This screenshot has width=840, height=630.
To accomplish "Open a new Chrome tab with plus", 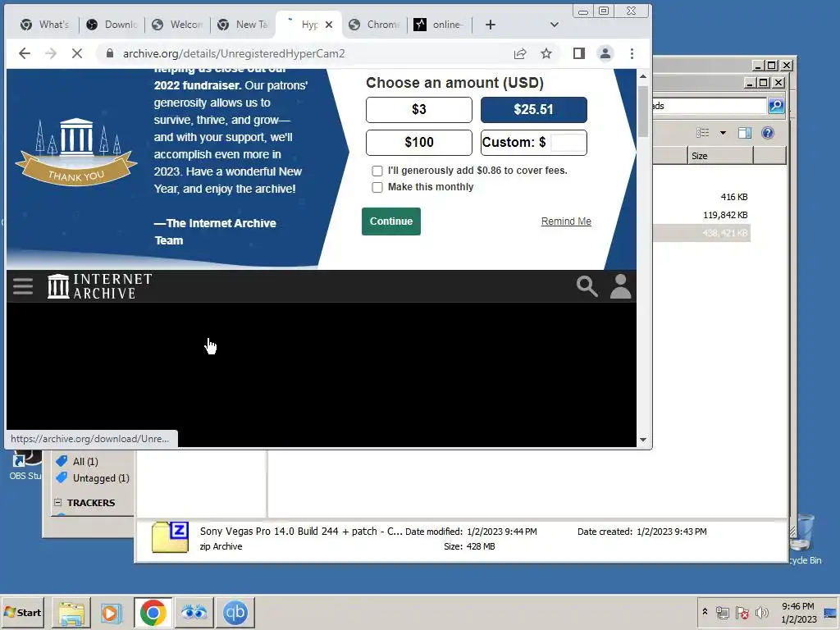I will (491, 25).
